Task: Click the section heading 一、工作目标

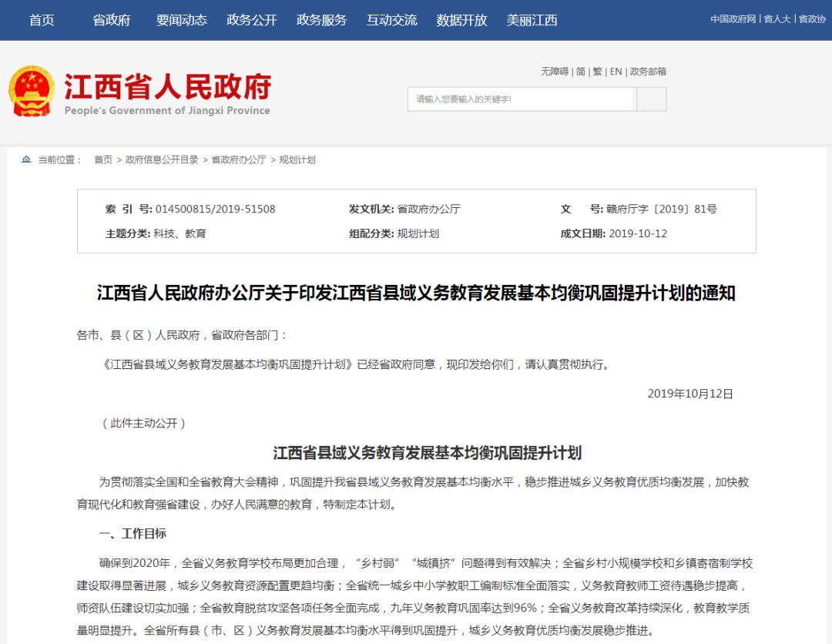Action: click(x=133, y=534)
